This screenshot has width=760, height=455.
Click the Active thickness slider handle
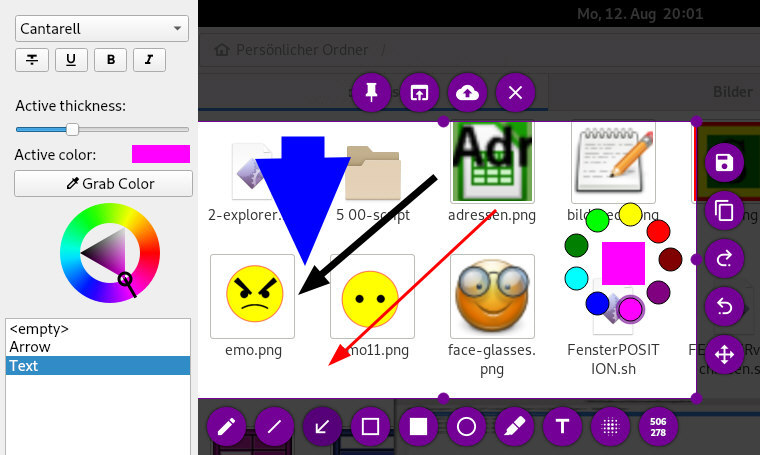coord(72,129)
